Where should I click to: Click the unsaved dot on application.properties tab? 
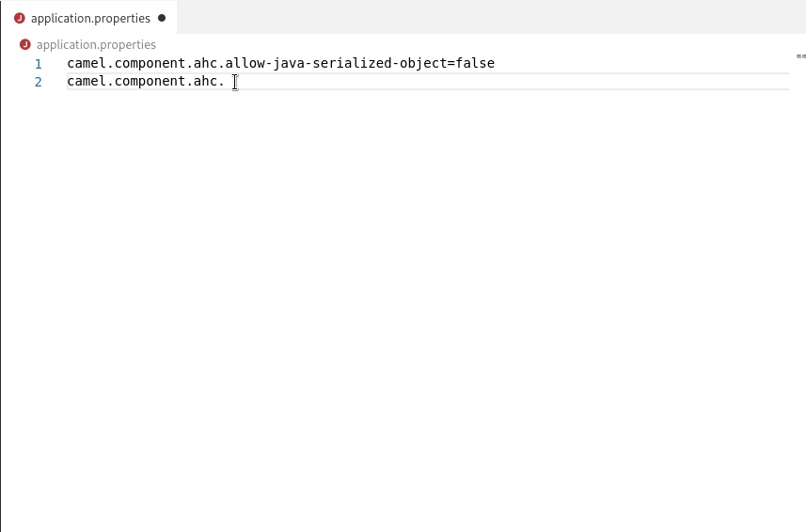click(x=162, y=19)
